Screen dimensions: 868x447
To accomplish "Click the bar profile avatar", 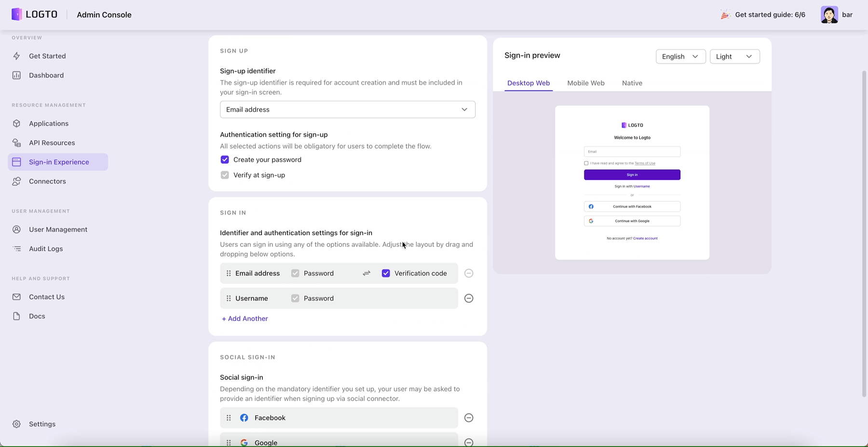I will [x=829, y=14].
